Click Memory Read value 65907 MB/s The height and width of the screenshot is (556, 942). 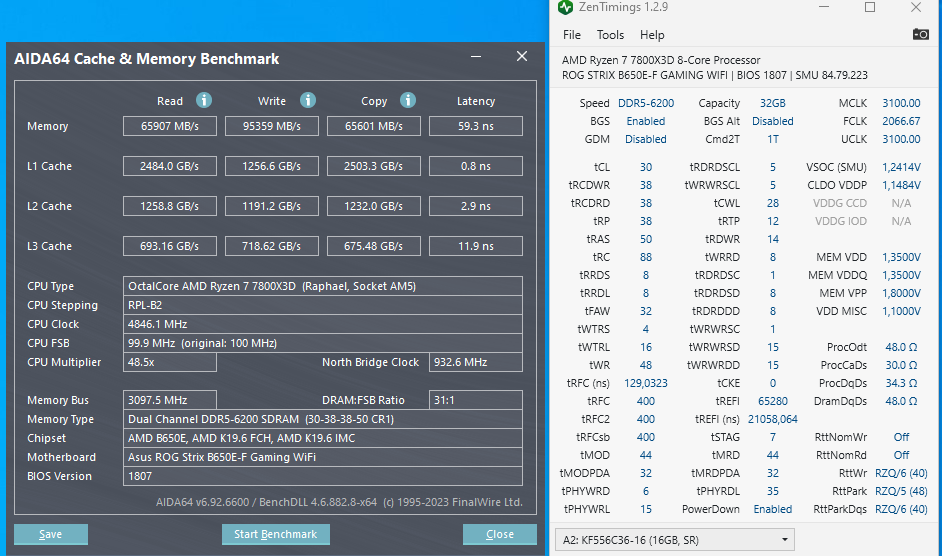(169, 126)
